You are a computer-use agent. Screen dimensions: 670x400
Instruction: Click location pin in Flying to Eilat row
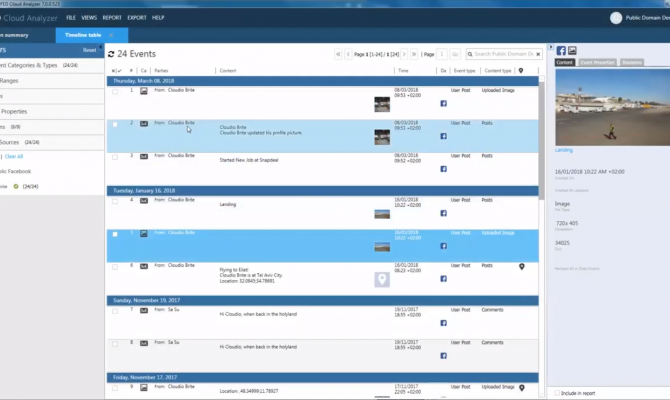(522, 267)
